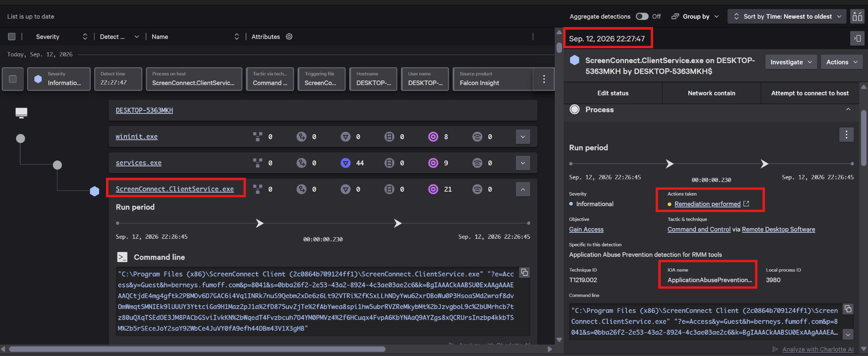Open the Actions dropdown

point(842,62)
